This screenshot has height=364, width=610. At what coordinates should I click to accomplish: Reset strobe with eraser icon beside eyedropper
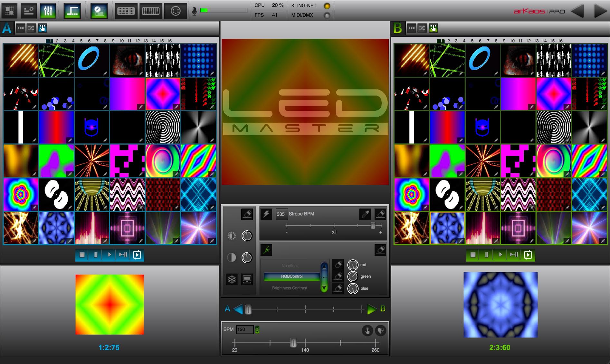click(380, 214)
